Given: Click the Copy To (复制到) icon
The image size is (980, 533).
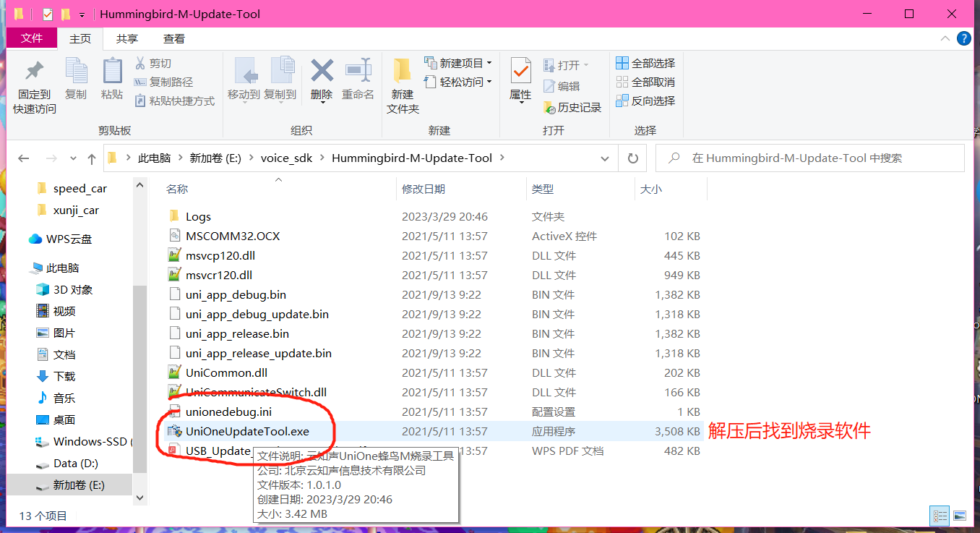Looking at the screenshot, I should 281,71.
